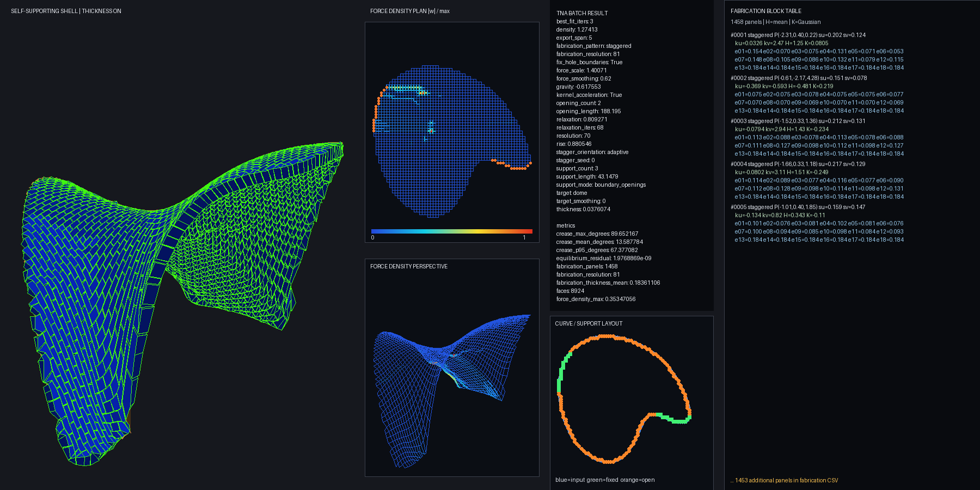980x490 pixels.
Task: Click the 1458 panels H=mean K=Gaussian summary
Action: (x=776, y=22)
